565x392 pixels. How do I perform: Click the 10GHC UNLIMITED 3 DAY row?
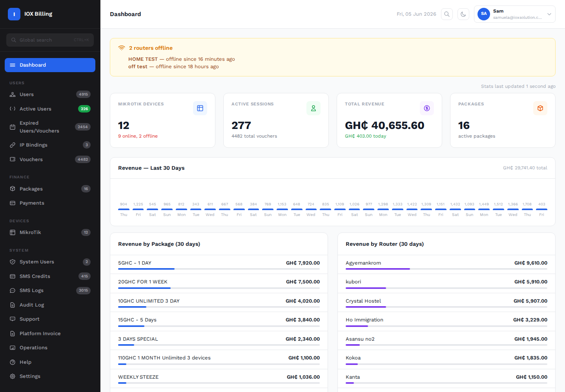tap(219, 303)
